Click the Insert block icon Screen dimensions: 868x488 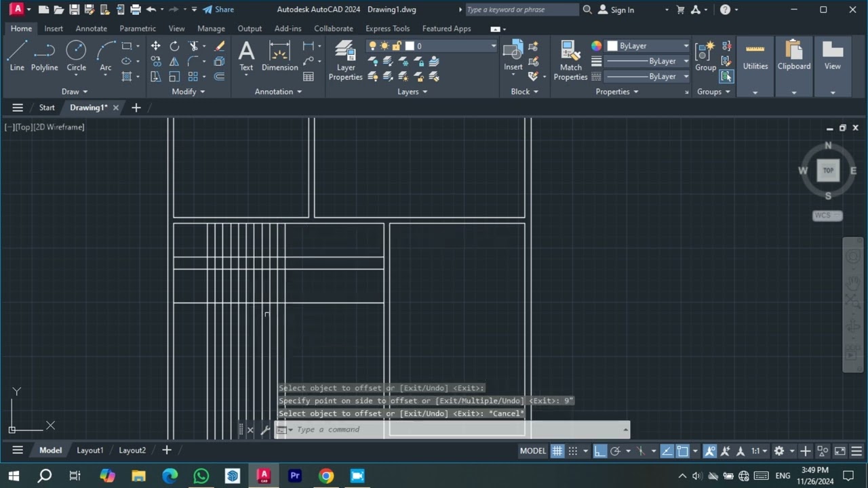tap(513, 56)
